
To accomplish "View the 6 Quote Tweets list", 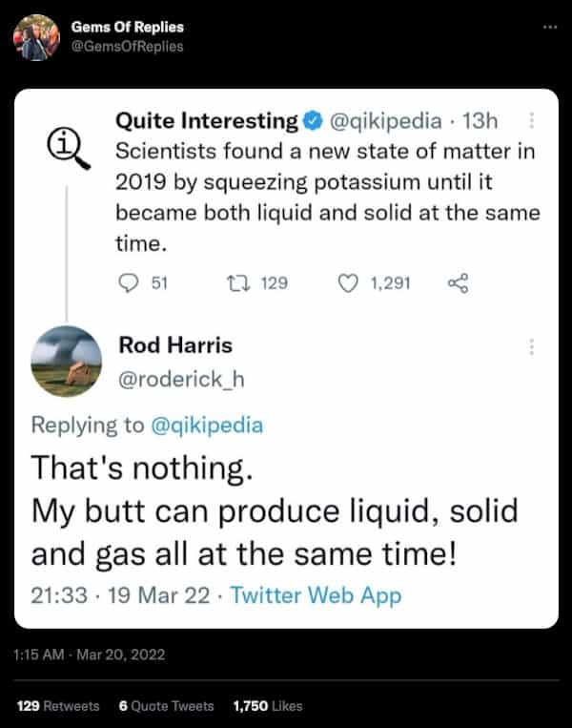I will pos(167,706).
